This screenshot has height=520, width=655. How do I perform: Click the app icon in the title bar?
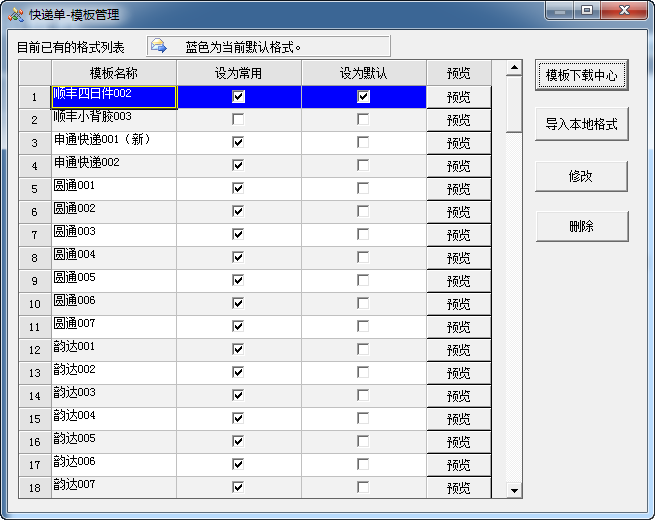[16, 15]
